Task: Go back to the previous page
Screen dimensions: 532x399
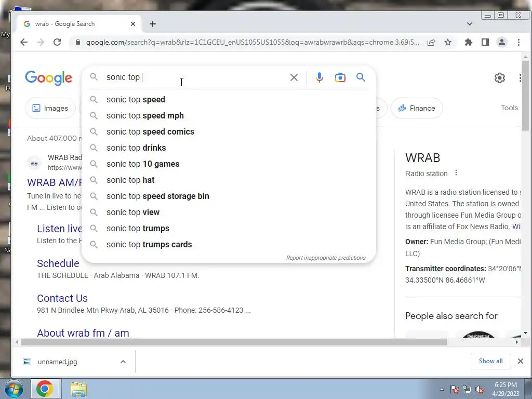Action: click(x=24, y=42)
